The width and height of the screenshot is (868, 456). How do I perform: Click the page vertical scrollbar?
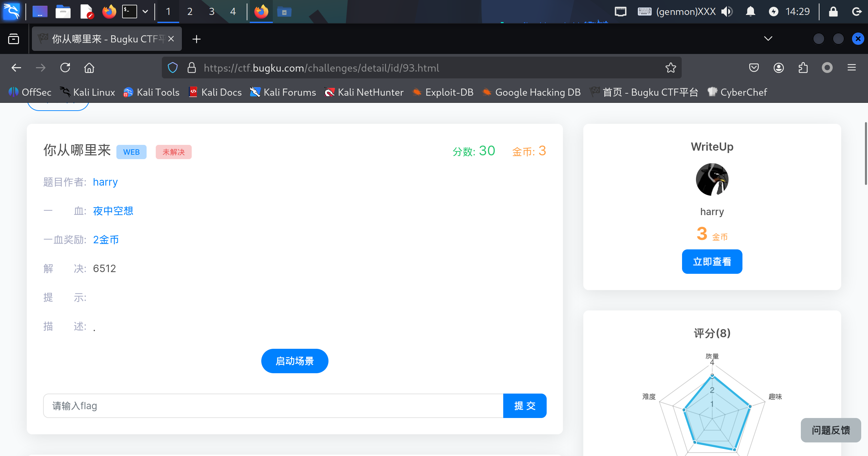[866, 153]
